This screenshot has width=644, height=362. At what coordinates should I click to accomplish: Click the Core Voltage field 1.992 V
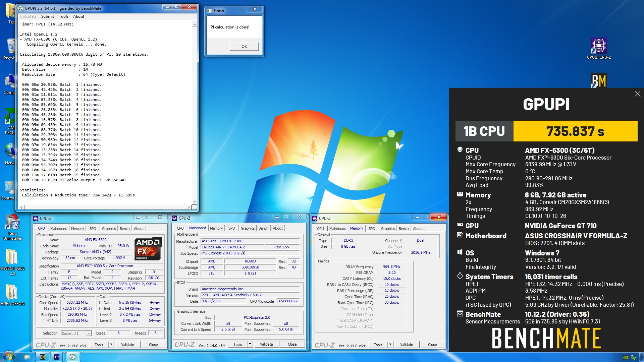[x=119, y=258]
